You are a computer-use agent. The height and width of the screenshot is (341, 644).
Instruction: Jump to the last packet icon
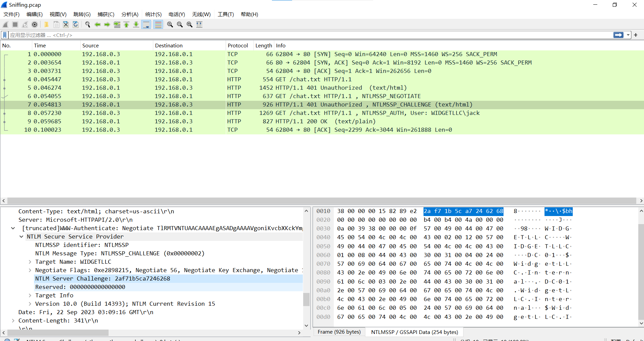pos(136,25)
